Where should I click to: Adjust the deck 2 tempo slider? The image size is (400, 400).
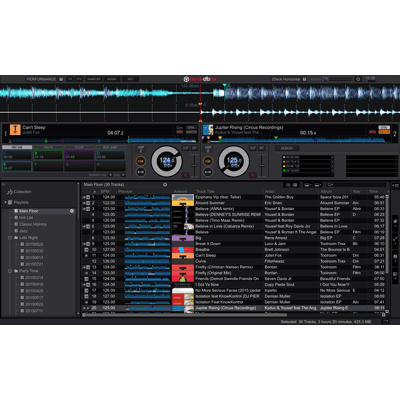[x=261, y=165]
